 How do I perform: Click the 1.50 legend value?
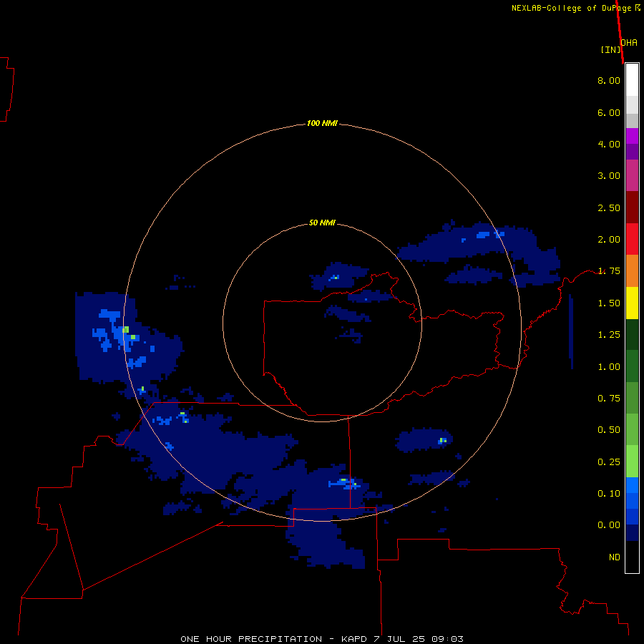(x=609, y=303)
